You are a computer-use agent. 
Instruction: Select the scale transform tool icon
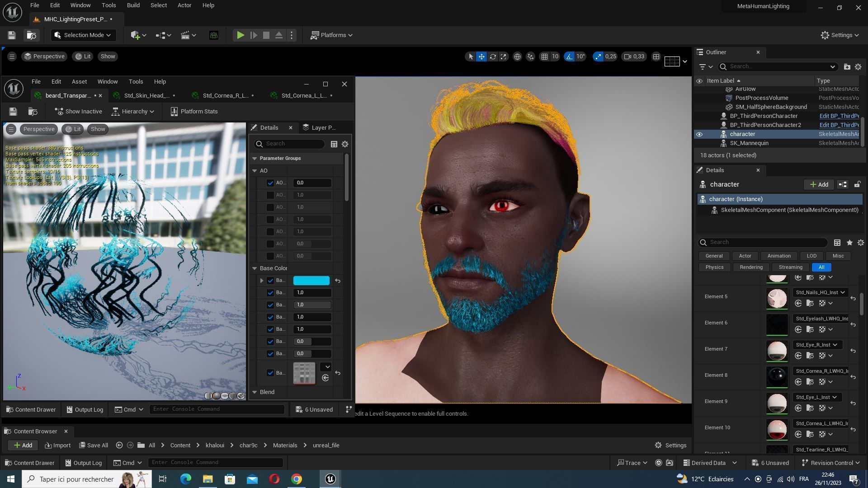click(x=503, y=56)
